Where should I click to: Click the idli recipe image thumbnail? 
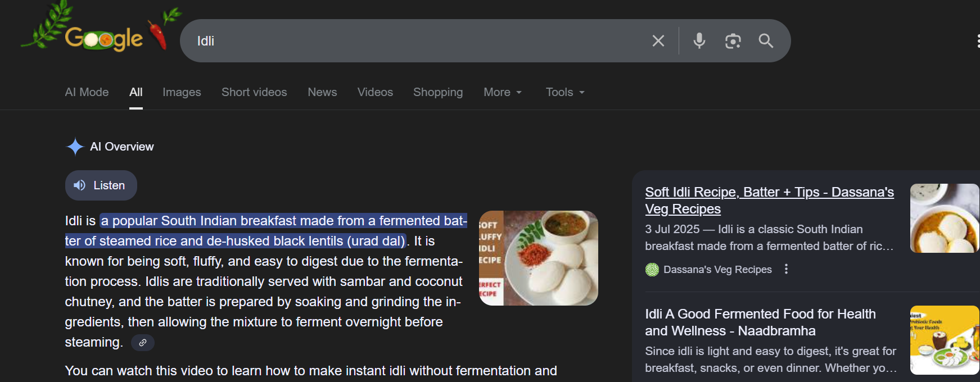pos(538,258)
